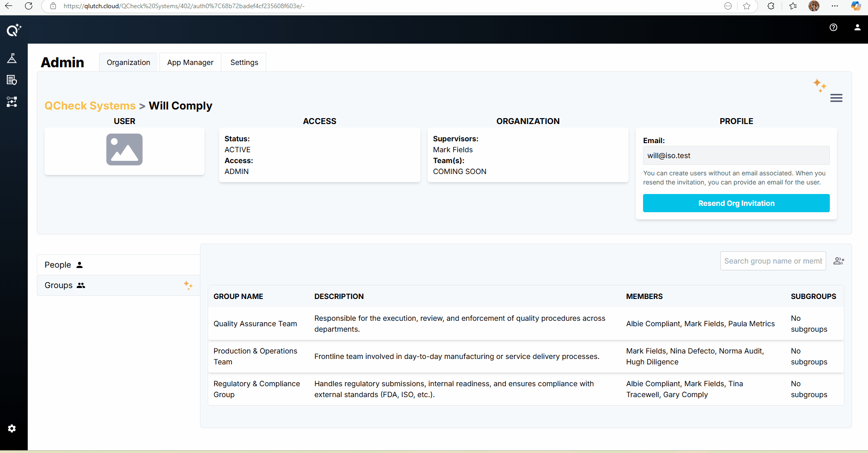Viewport: 868px width, 453px height.
Task: Open the settings gear at the sidebar bottom
Action: click(12, 428)
